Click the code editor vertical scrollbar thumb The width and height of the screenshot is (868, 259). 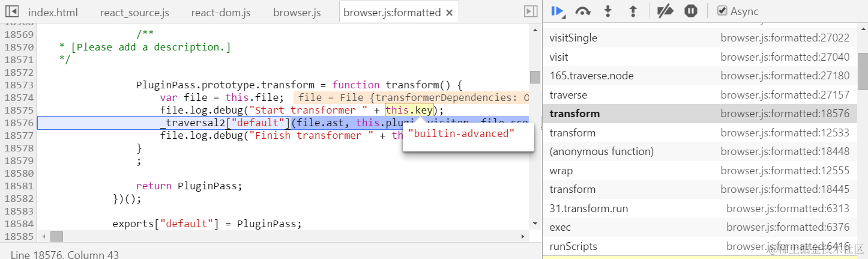coord(535,77)
